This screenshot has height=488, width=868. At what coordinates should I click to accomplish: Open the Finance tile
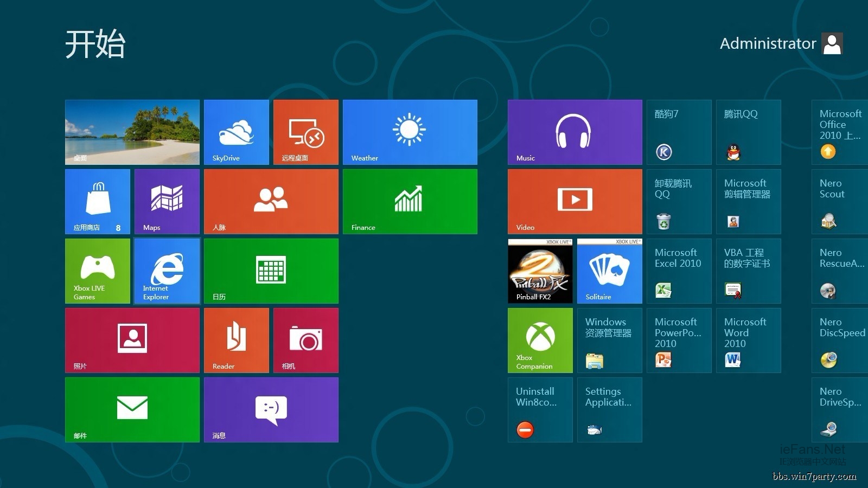click(410, 202)
